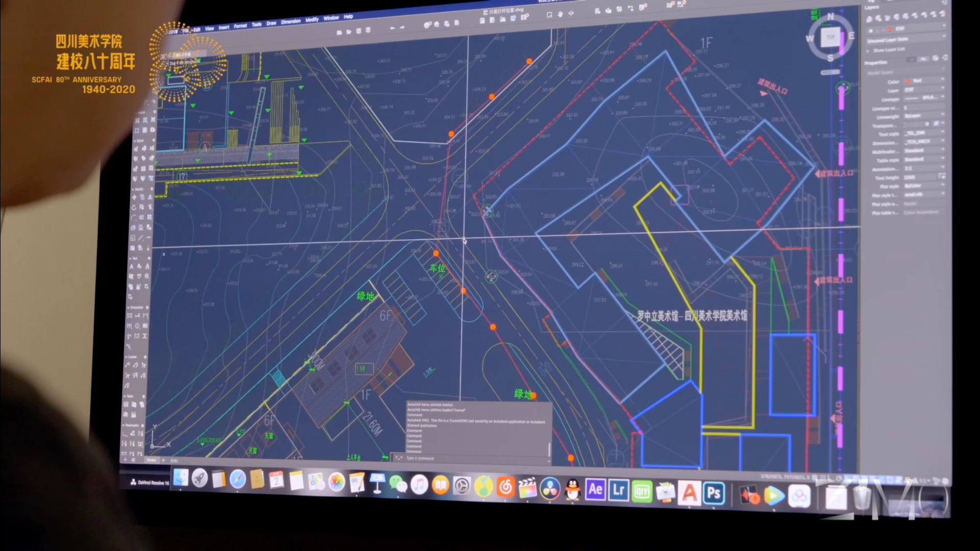The image size is (980, 551).
Task: Open DaVinci Resolve from the Dock
Action: click(550, 489)
